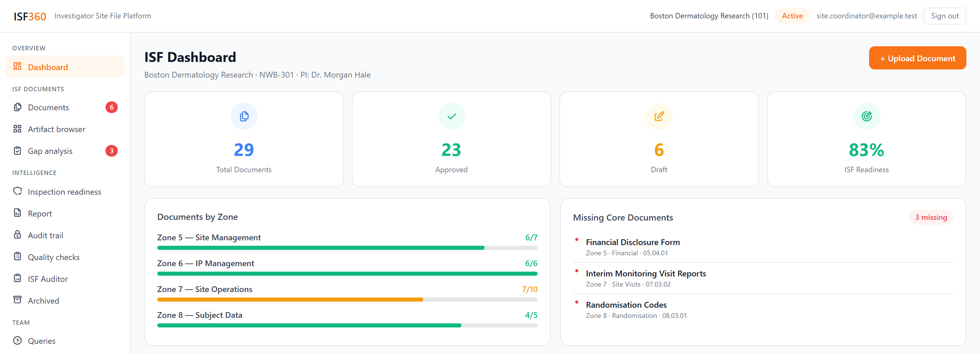Click the '7/10' Zone 7 count
This screenshot has width=980, height=354.
(x=529, y=289)
